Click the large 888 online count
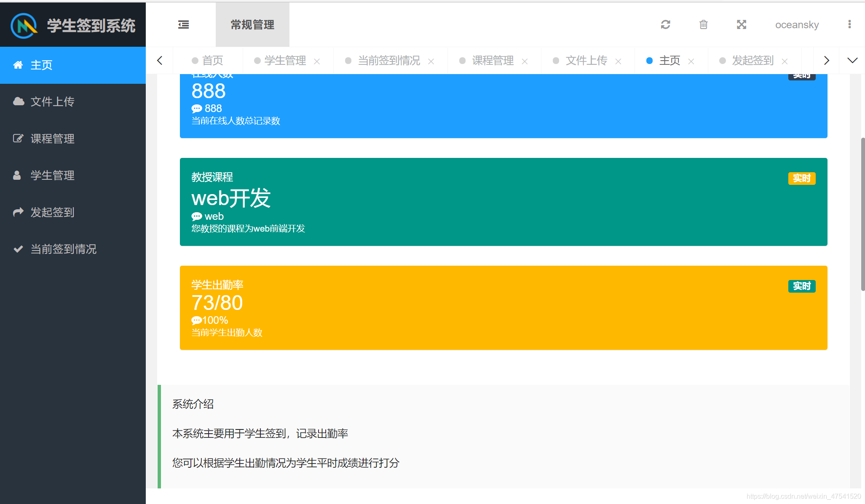 (x=209, y=91)
